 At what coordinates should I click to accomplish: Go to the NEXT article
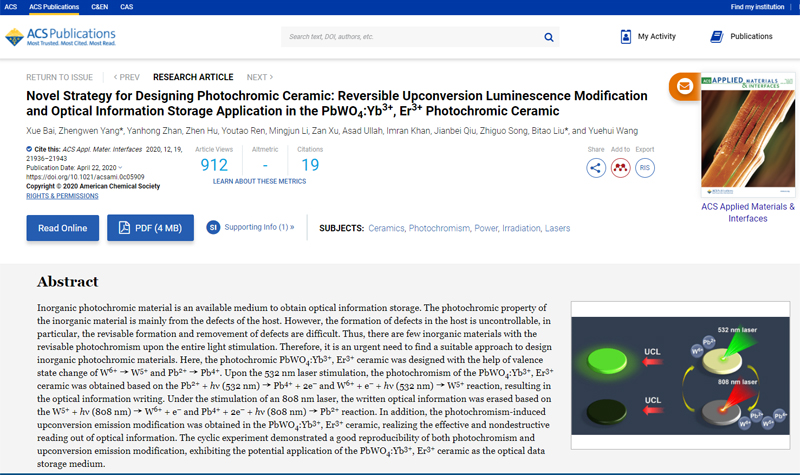(x=259, y=77)
